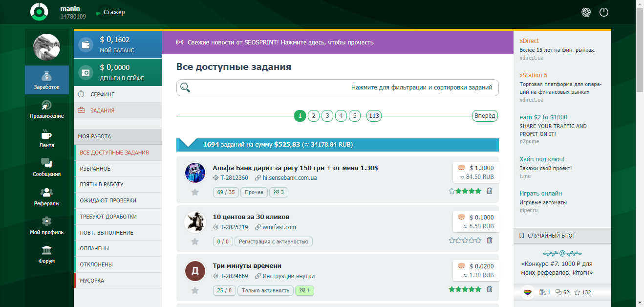Go to page 2 of tasks

pyautogui.click(x=314, y=116)
